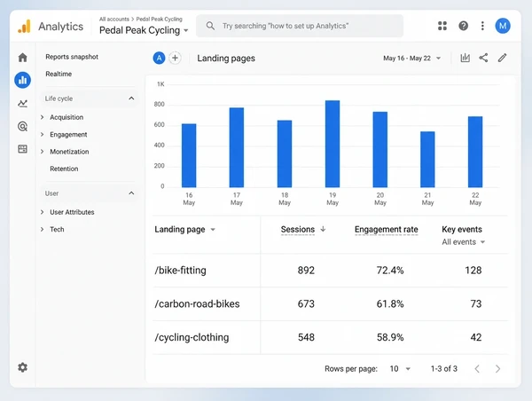Click the Sessions column header
The height and width of the screenshot is (401, 532).
(x=298, y=229)
